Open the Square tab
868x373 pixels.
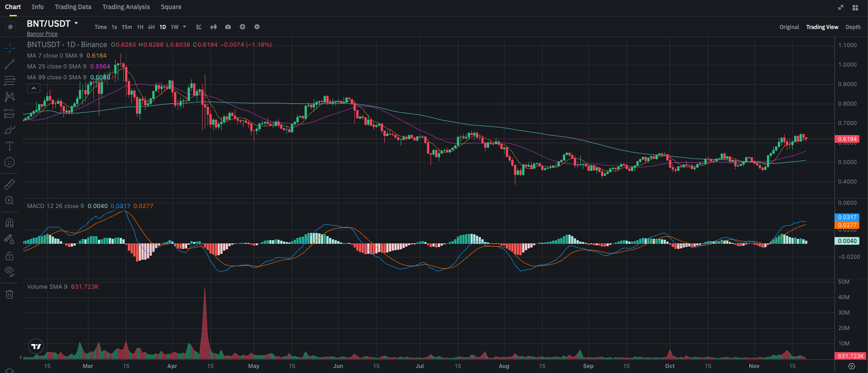tap(171, 7)
